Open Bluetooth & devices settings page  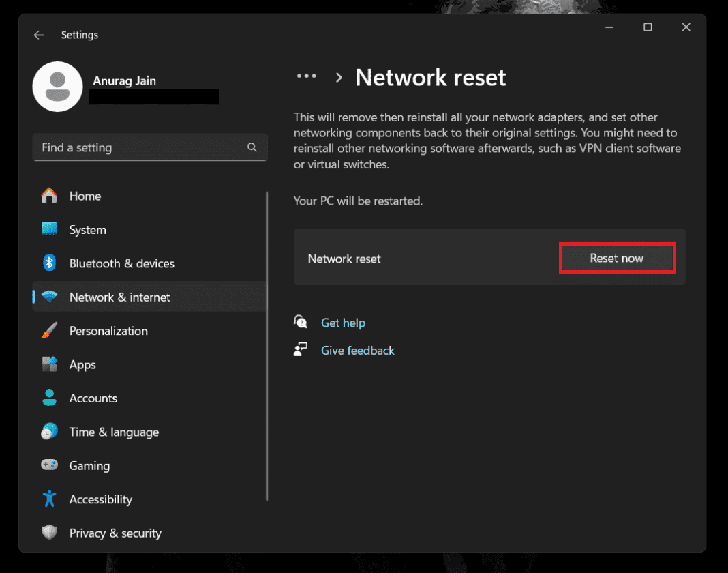(121, 263)
